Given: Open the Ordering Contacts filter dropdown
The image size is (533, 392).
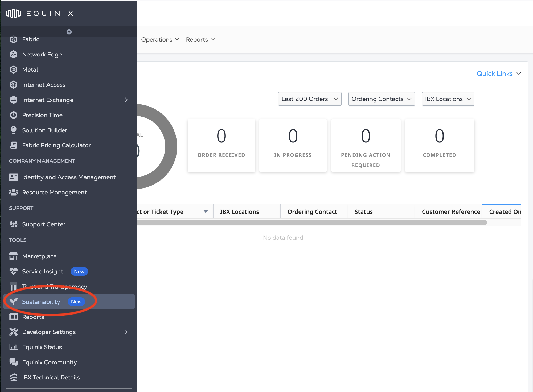Looking at the screenshot, I should [x=381, y=99].
